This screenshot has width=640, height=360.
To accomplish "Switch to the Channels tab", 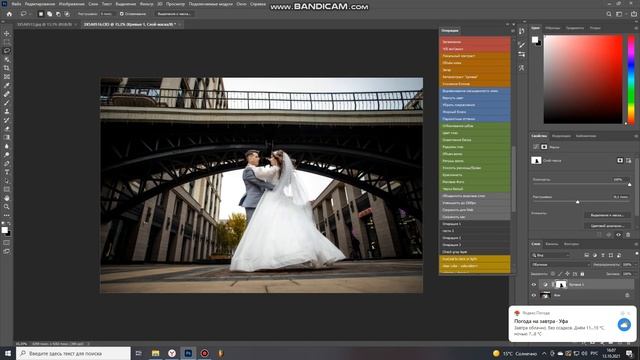I will pyautogui.click(x=552, y=244).
